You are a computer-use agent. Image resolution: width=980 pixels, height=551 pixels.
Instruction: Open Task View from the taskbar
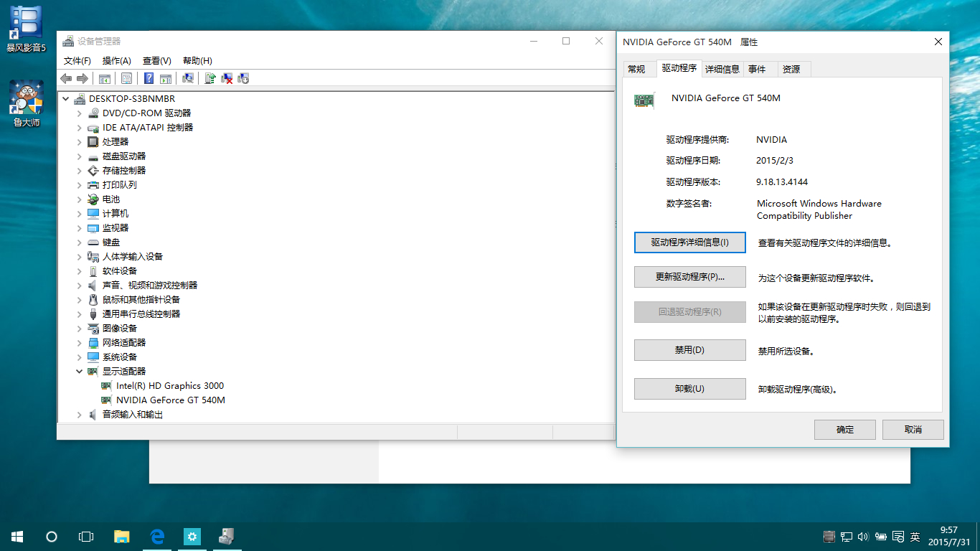tap(86, 536)
